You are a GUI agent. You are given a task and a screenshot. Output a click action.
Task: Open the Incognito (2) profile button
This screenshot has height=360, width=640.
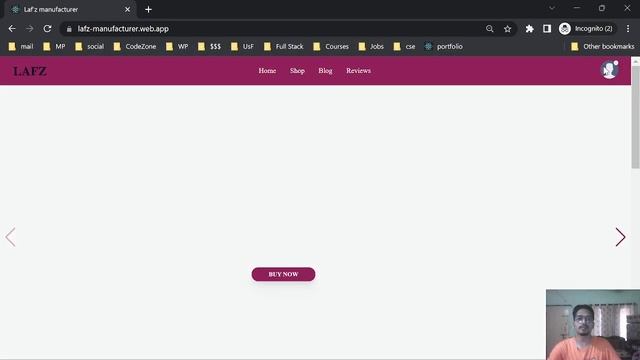(x=586, y=29)
